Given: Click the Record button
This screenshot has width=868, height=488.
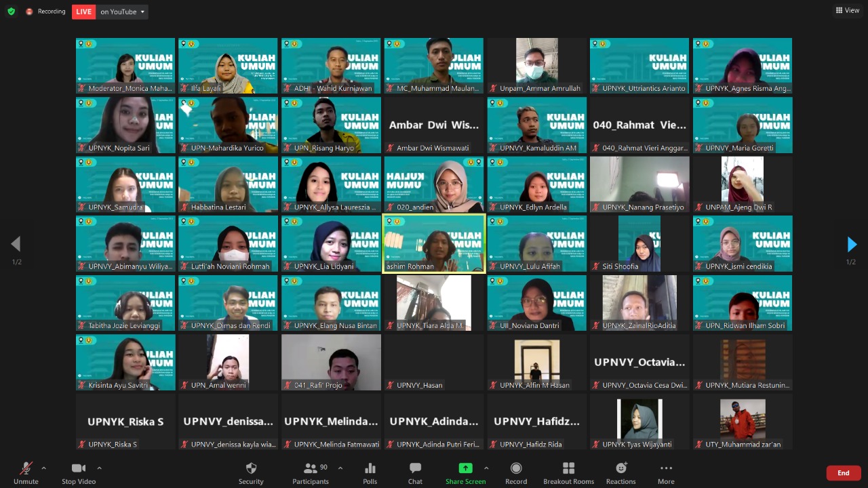Looking at the screenshot, I should [x=516, y=473].
